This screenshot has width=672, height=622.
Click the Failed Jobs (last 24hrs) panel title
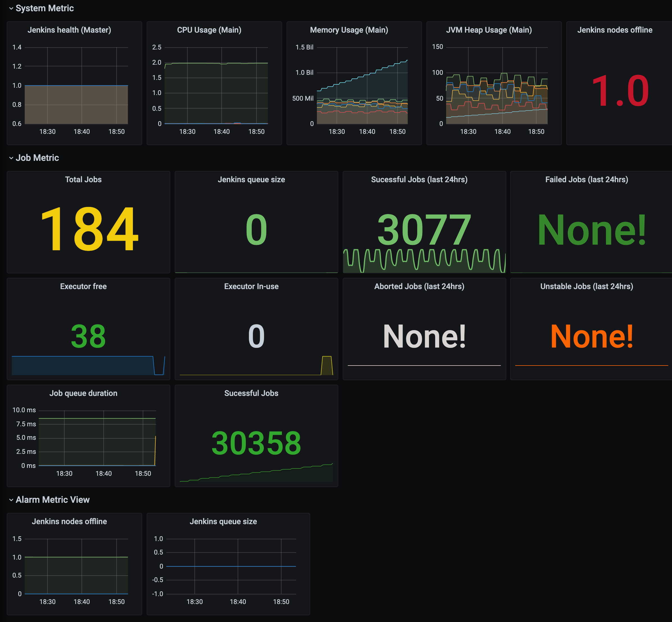point(586,179)
